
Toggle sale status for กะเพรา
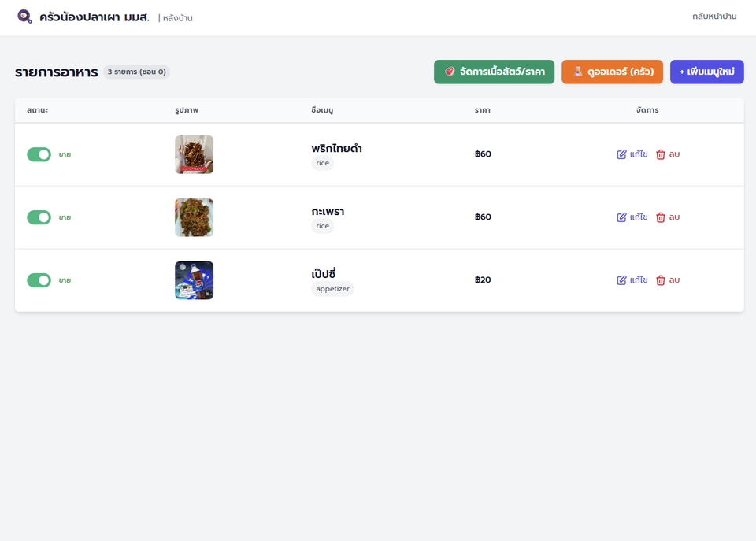tap(39, 217)
